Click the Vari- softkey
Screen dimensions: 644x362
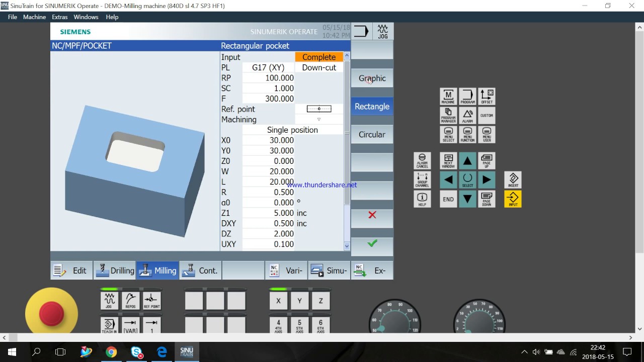click(x=286, y=270)
